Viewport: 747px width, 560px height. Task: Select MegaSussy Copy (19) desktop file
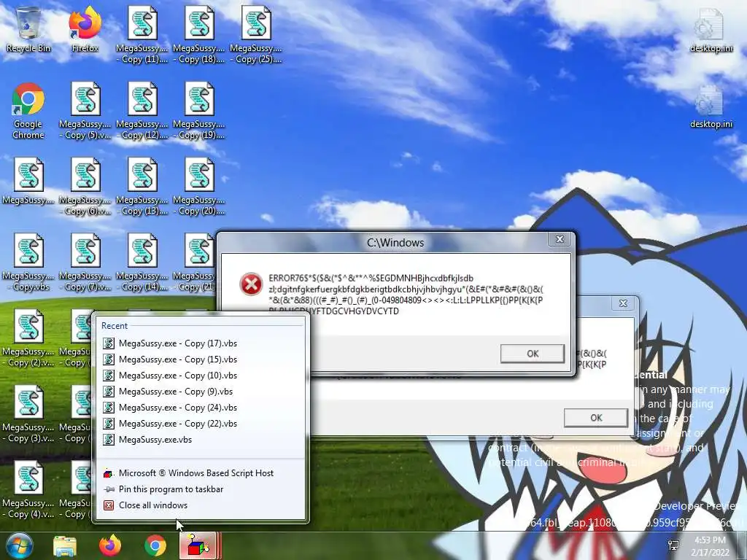pos(199,111)
